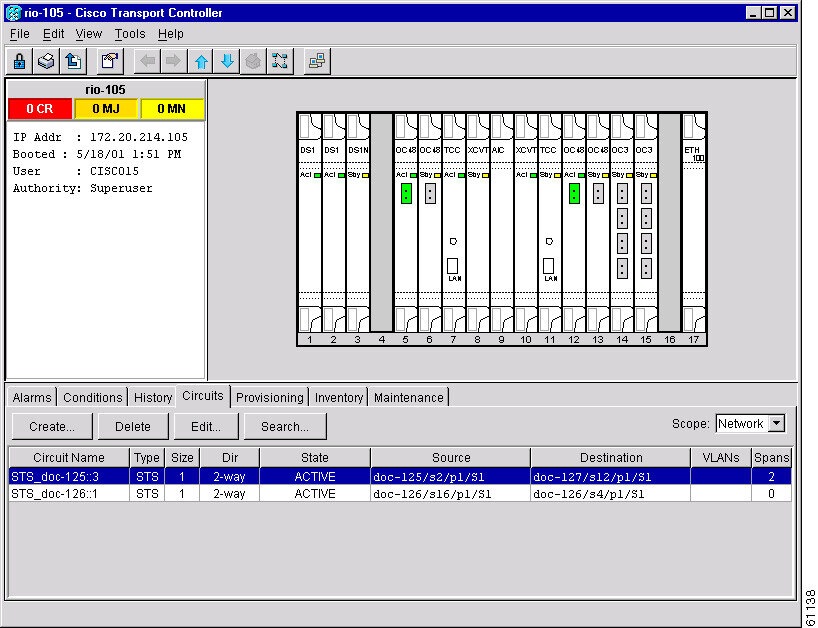
Task: Click the print toolbar icon
Action: pyautogui.click(x=46, y=62)
